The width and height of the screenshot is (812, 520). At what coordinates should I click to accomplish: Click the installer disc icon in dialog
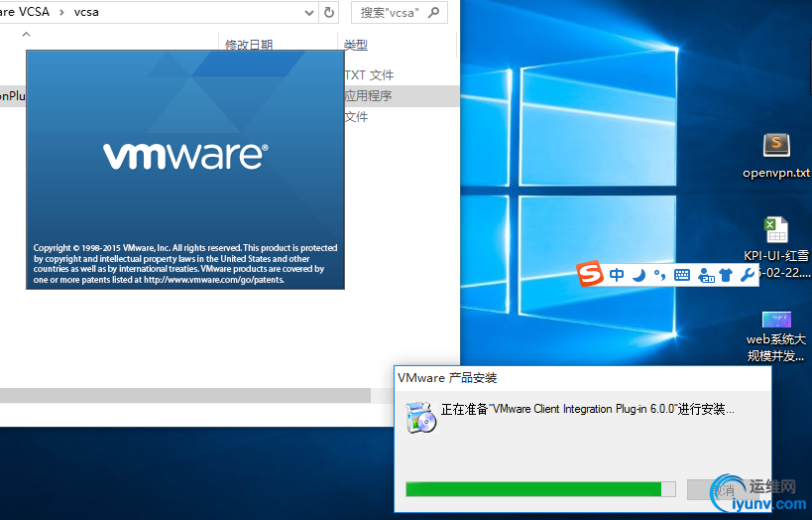(x=421, y=418)
